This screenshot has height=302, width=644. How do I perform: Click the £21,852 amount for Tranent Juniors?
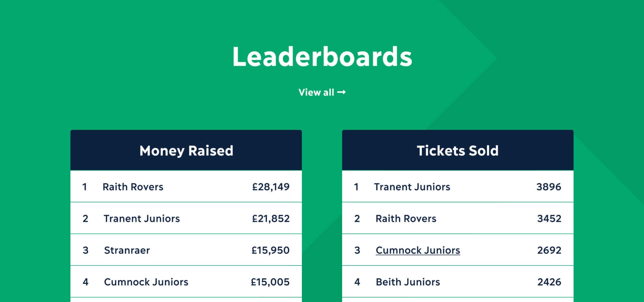pyautogui.click(x=271, y=219)
